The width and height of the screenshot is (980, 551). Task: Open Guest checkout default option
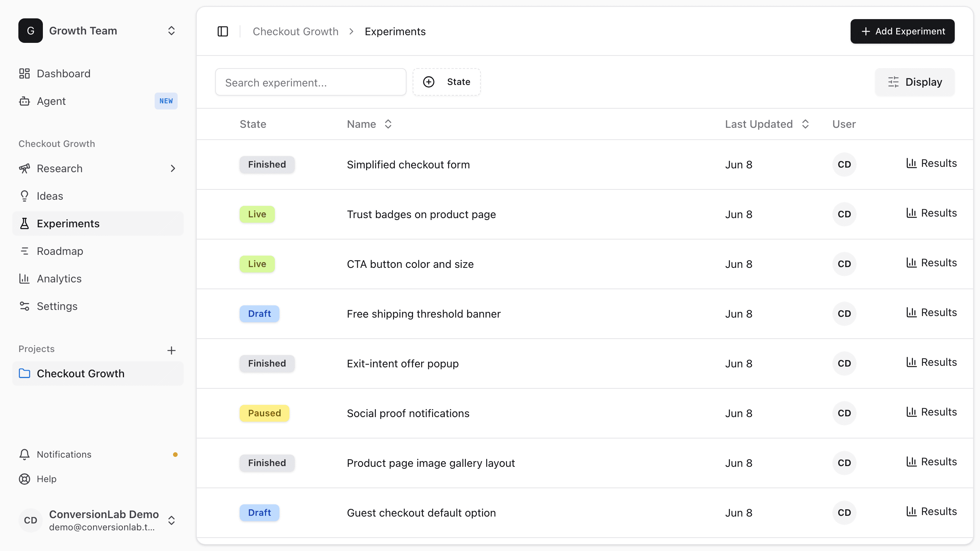pos(421,513)
